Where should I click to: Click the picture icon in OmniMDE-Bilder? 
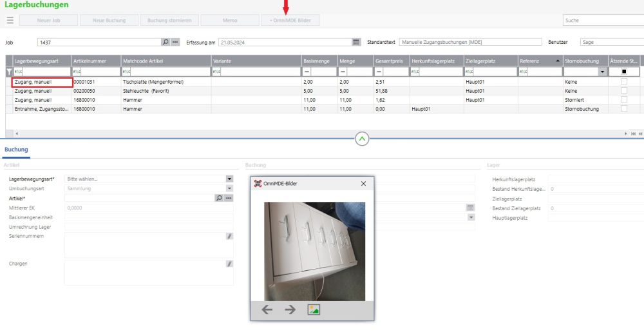(314, 309)
